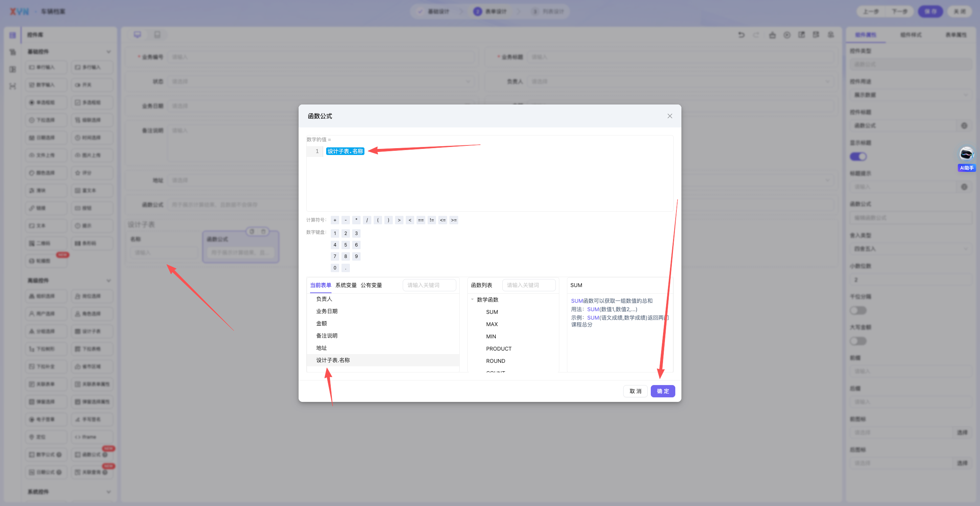Switch to the 当前表单 tab
This screenshot has width=980, height=506.
click(x=321, y=285)
